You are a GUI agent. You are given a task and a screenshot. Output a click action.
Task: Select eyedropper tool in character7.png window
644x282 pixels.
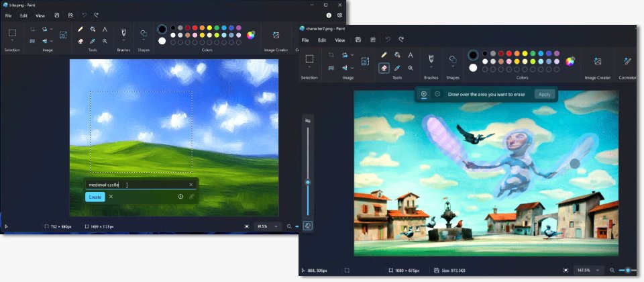pos(397,68)
